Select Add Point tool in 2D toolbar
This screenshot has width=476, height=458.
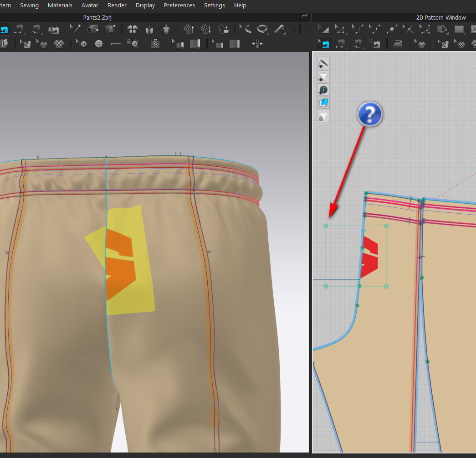coord(391,30)
